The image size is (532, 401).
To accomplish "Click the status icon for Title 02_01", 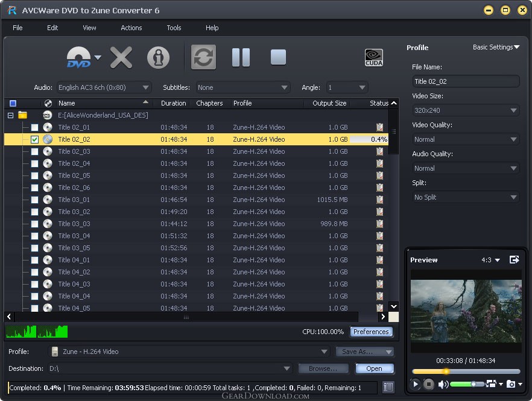I will click(x=379, y=127).
